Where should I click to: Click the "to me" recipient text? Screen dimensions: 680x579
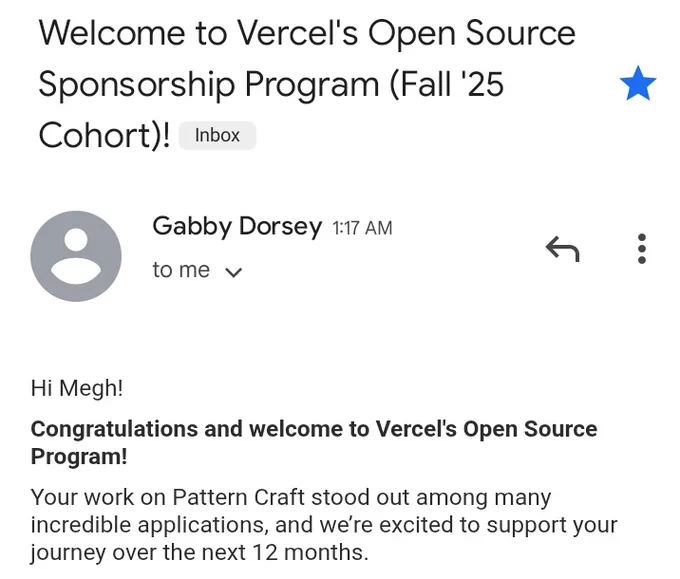tap(181, 270)
